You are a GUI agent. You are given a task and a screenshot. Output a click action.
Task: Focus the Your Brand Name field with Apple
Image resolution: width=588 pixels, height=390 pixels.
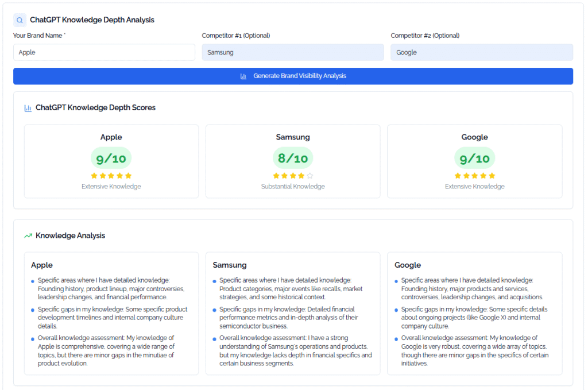(105, 52)
